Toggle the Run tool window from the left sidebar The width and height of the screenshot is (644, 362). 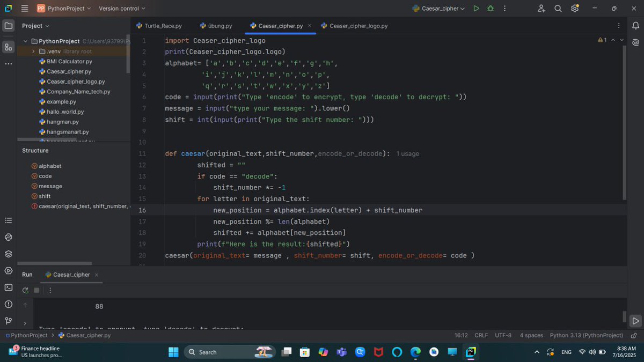click(8, 270)
